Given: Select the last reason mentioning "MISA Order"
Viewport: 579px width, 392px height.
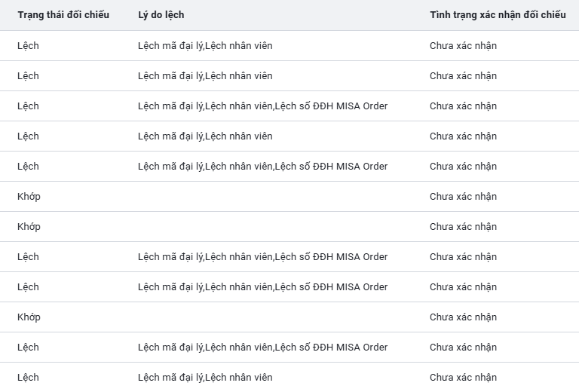Looking at the screenshot, I should [x=262, y=347].
